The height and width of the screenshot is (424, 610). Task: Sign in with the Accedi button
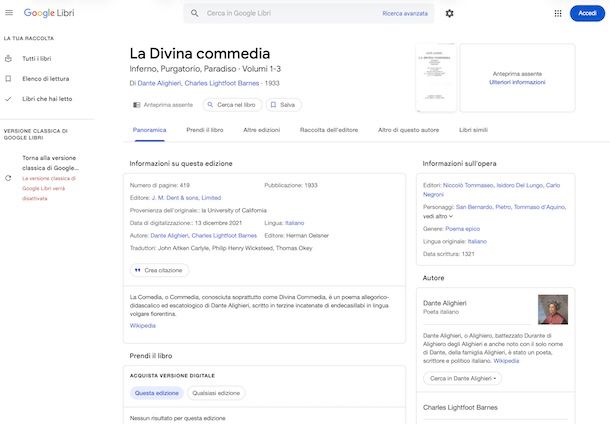click(x=587, y=13)
